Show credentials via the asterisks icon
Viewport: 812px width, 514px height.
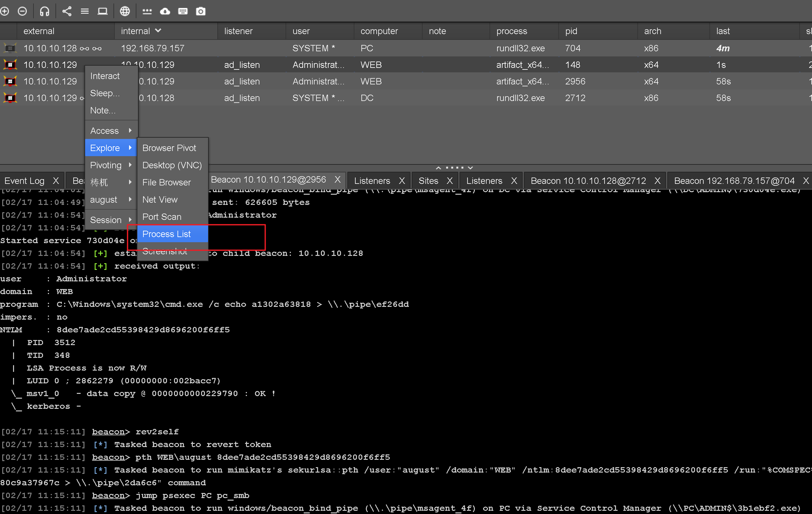pos(147,11)
